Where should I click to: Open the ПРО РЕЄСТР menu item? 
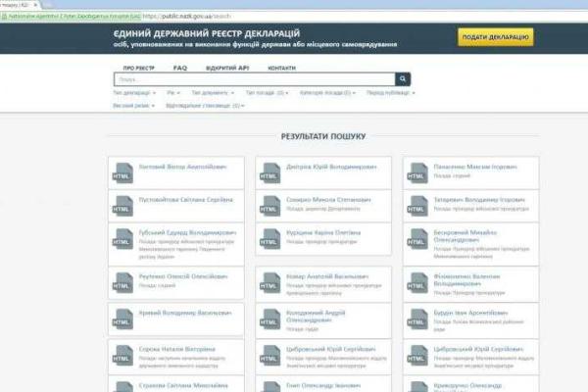coord(139,68)
